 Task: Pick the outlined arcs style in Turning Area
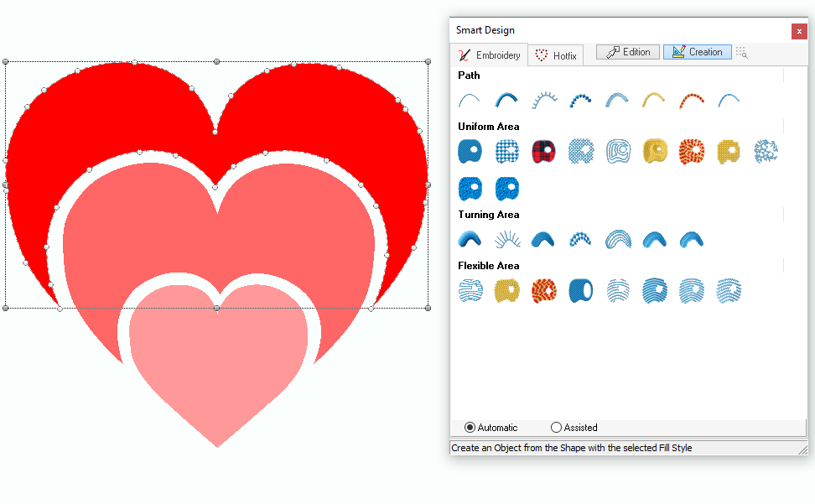(617, 240)
